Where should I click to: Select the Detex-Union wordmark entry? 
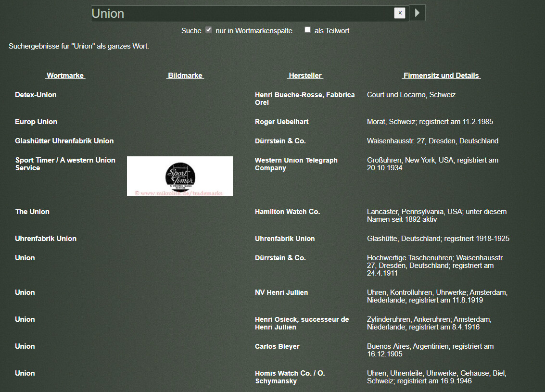click(x=36, y=95)
